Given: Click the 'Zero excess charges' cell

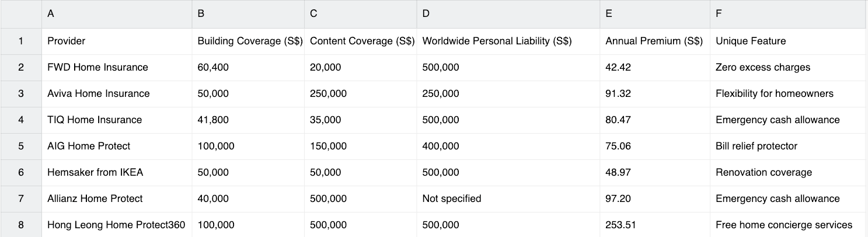Looking at the screenshot, I should point(788,67).
